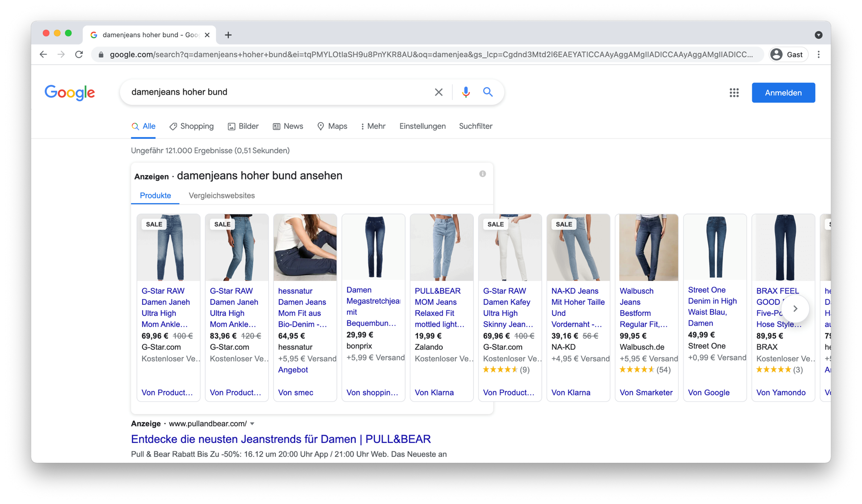Open Walbusch Jeans Bestform title

[x=643, y=308]
